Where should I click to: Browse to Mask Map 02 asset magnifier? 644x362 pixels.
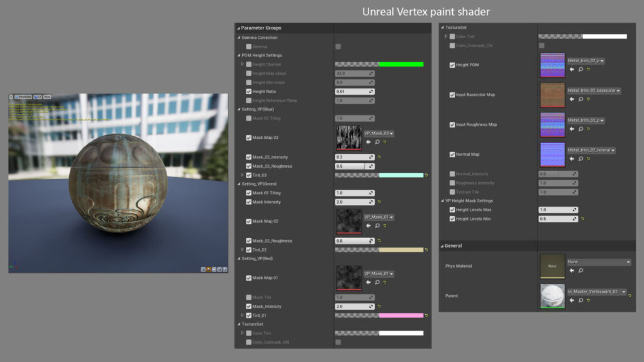[377, 226]
